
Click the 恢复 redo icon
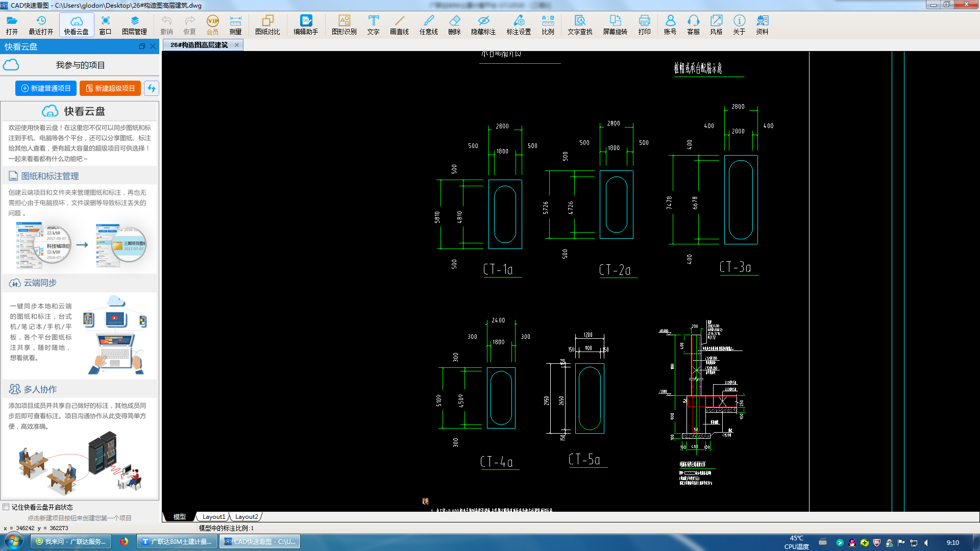(x=189, y=24)
